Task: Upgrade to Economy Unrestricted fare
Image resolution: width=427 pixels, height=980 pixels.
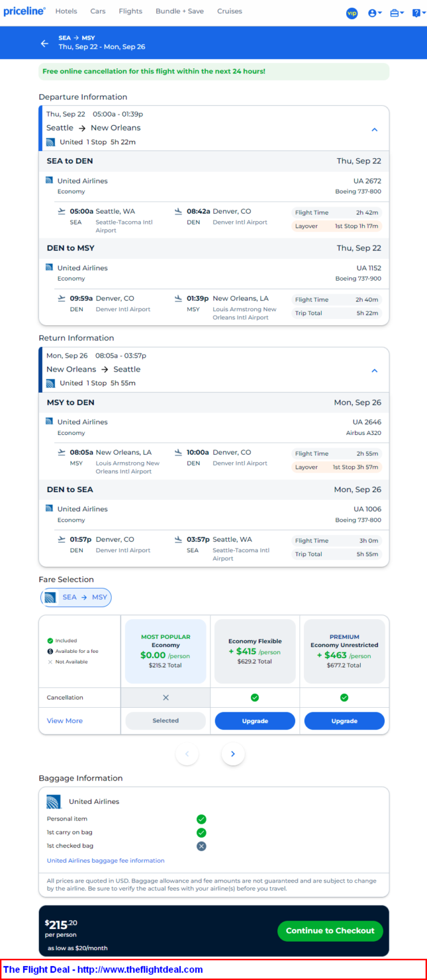Action: (x=344, y=720)
